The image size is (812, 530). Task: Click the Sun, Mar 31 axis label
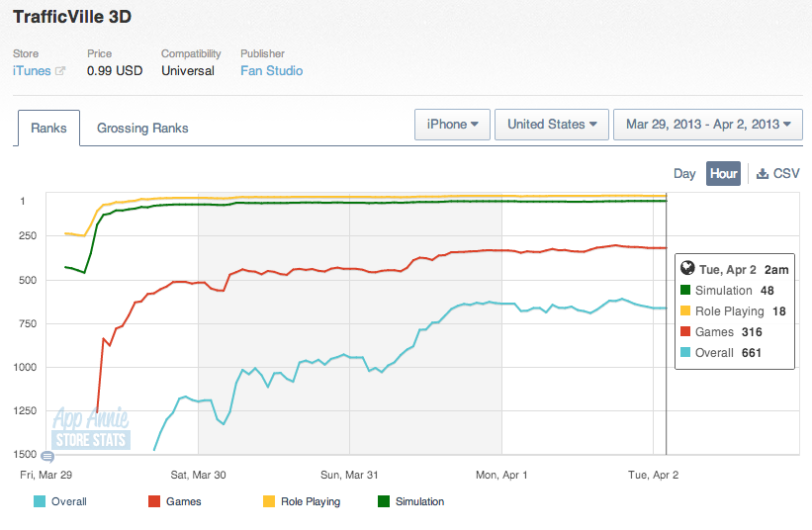click(x=349, y=475)
